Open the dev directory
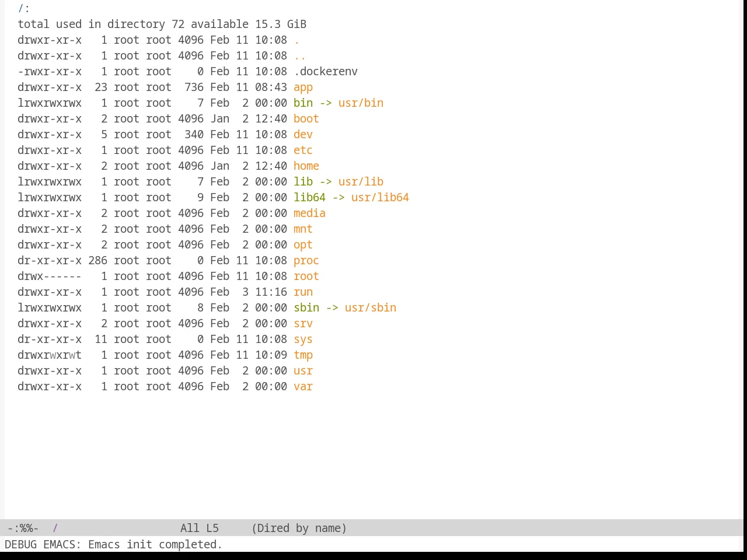 point(303,135)
